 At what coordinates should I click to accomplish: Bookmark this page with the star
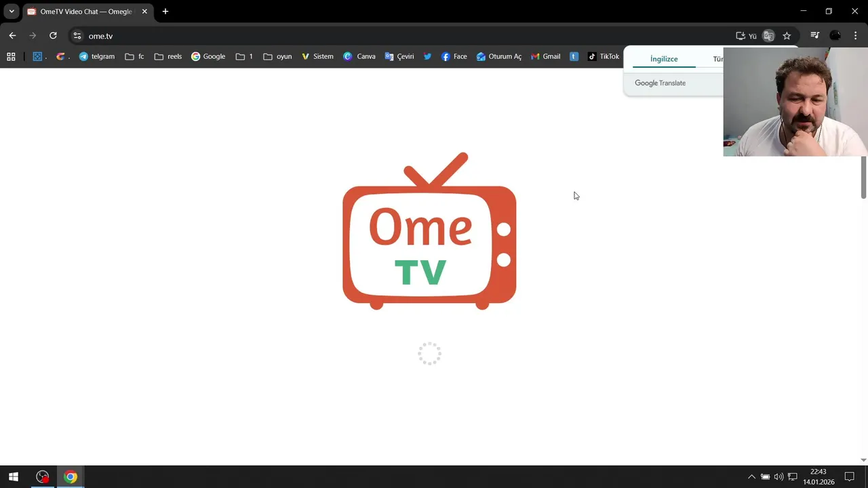click(787, 36)
